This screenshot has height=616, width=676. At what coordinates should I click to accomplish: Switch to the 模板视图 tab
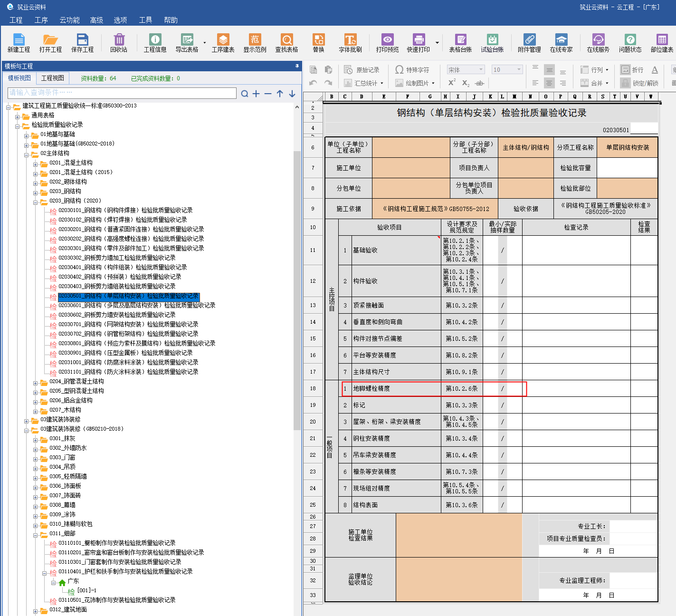[19, 78]
